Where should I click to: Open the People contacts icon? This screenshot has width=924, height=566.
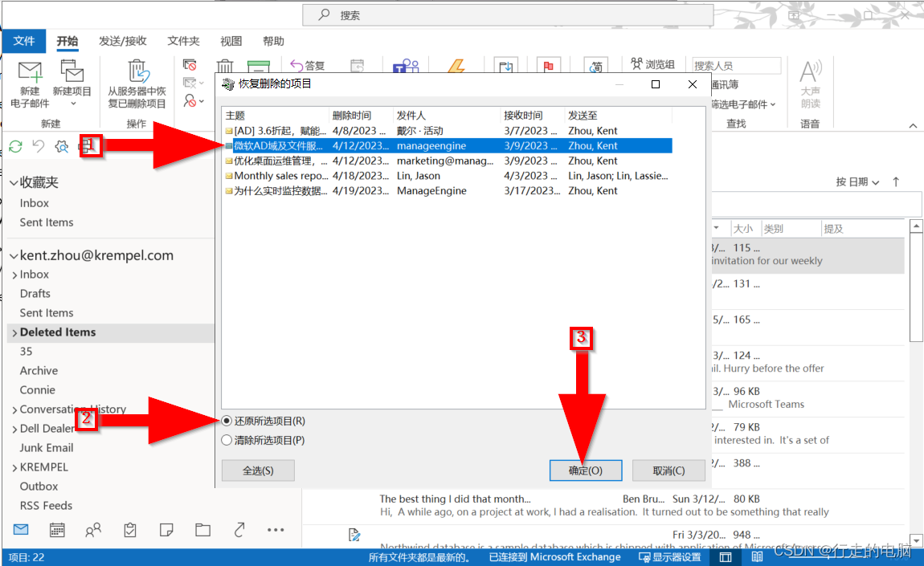point(93,530)
